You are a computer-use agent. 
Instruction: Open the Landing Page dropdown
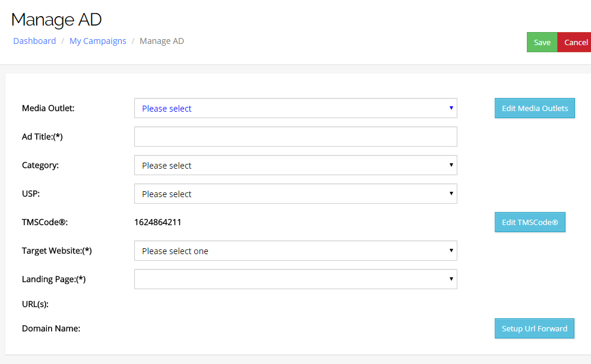tap(295, 279)
